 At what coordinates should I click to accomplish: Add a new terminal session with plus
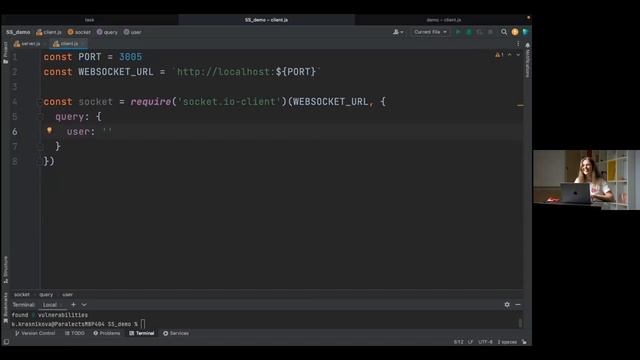(73, 304)
